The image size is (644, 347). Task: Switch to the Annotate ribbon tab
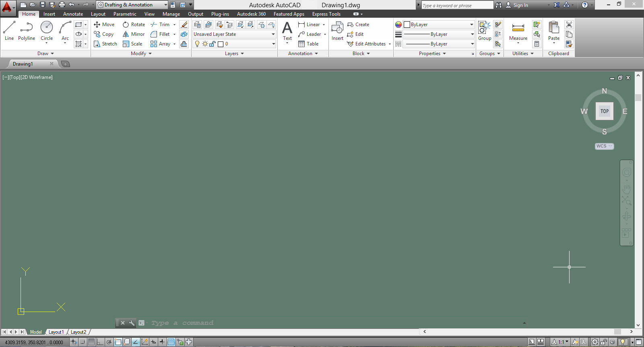click(73, 14)
